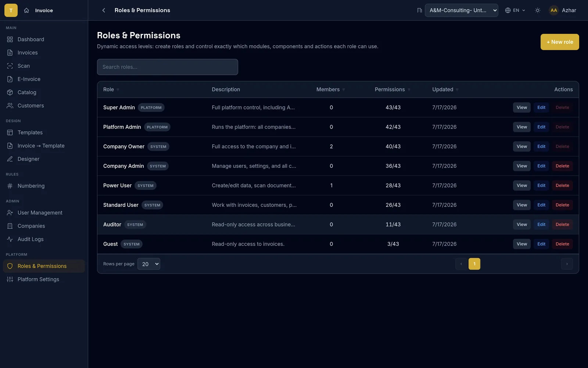This screenshot has width=588, height=368.
Task: Open the Scan page from sidebar
Action: pyautogui.click(x=44, y=66)
